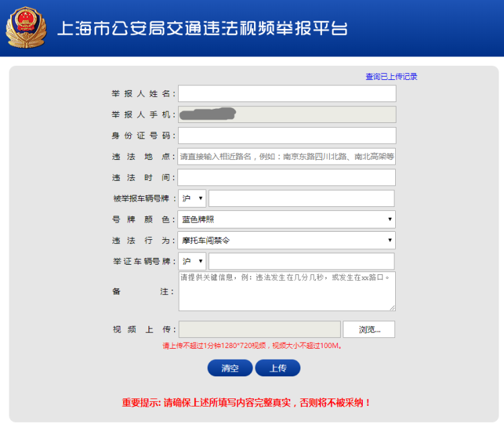The height and width of the screenshot is (424, 504).
Task: Open the 举证车辆号牌 province dropdown
Action: 192,261
